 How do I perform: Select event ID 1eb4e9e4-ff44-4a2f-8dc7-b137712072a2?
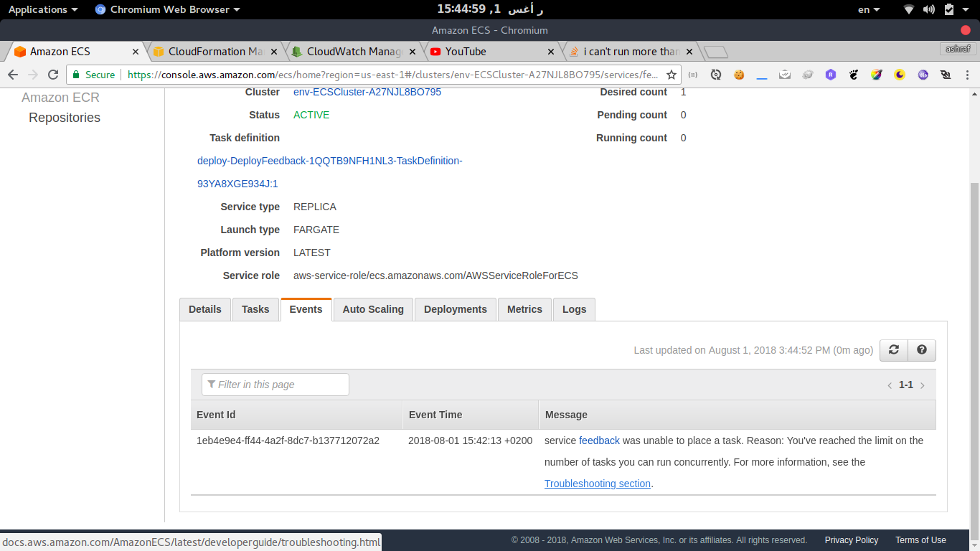pyautogui.click(x=288, y=441)
